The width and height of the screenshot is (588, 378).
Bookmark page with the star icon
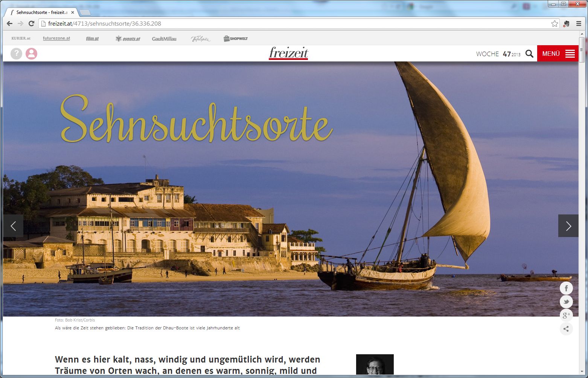tap(554, 24)
